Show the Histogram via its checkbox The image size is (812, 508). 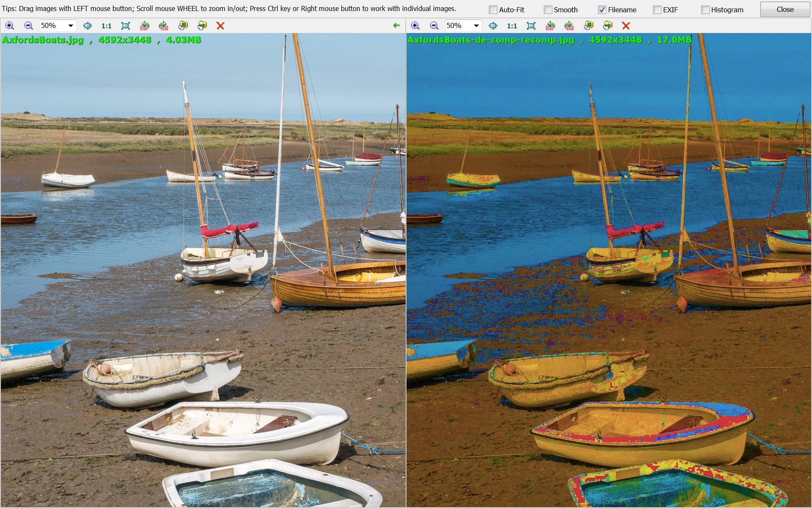(x=705, y=10)
